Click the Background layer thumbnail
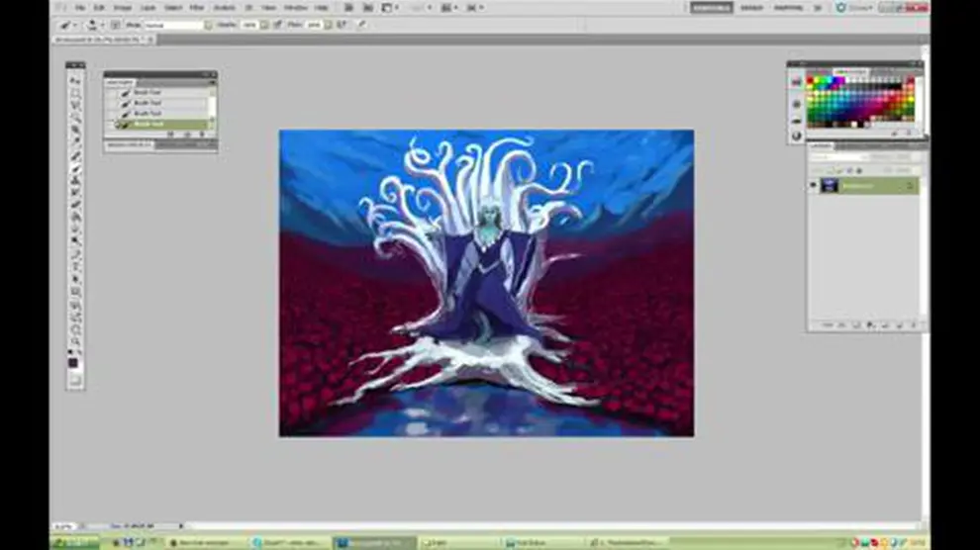This screenshot has height=550, width=980. click(x=830, y=185)
